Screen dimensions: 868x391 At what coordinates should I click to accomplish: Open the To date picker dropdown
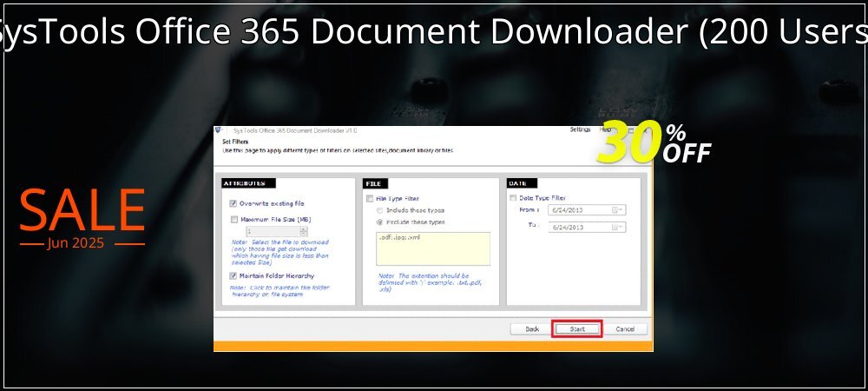(618, 227)
